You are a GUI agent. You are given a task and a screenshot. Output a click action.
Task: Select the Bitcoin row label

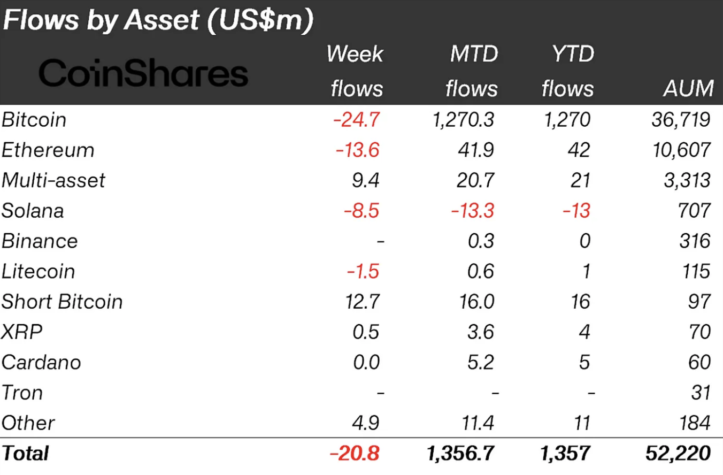[34, 120]
